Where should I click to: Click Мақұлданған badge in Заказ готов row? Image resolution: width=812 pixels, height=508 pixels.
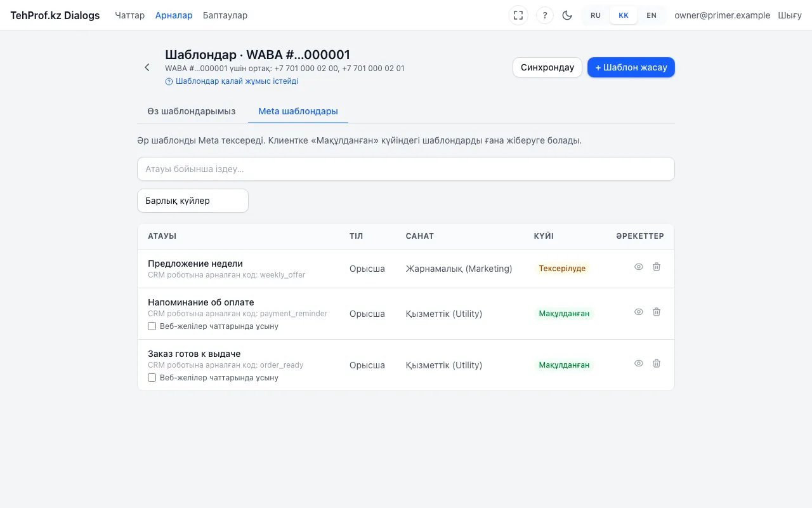[564, 365]
